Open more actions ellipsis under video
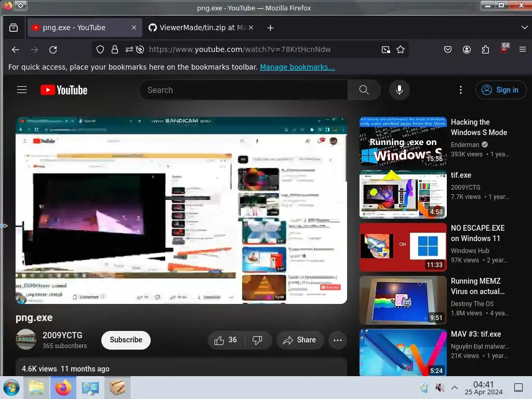Screen dimensions: 532x399 point(338,340)
